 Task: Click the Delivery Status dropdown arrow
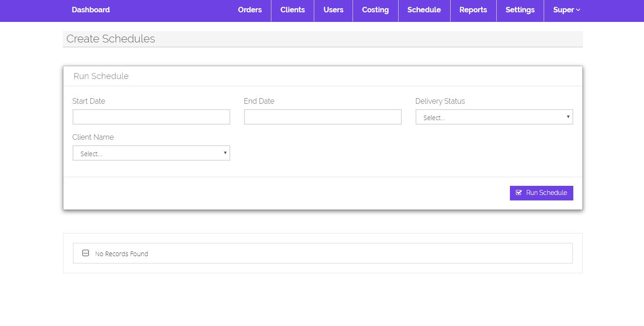click(x=568, y=117)
